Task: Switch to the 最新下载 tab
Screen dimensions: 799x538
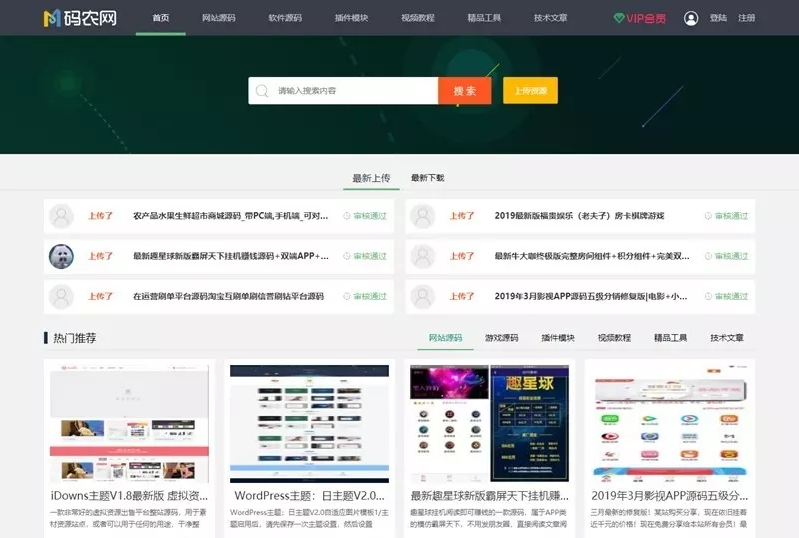Action: coord(427,178)
